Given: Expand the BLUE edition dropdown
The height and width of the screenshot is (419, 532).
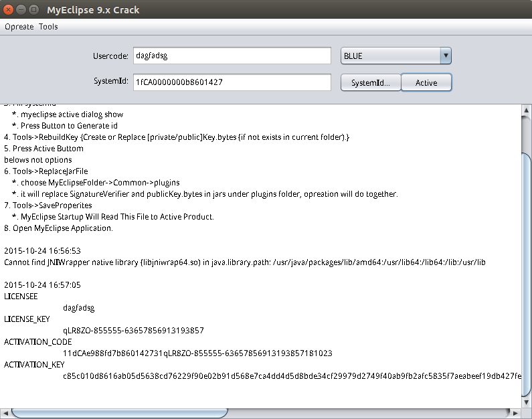Looking at the screenshot, I should (x=446, y=56).
